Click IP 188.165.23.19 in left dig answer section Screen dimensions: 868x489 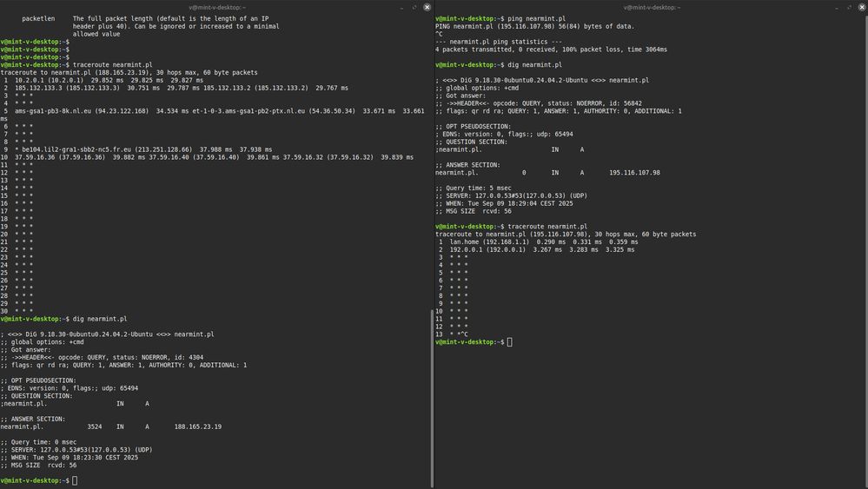(x=198, y=426)
